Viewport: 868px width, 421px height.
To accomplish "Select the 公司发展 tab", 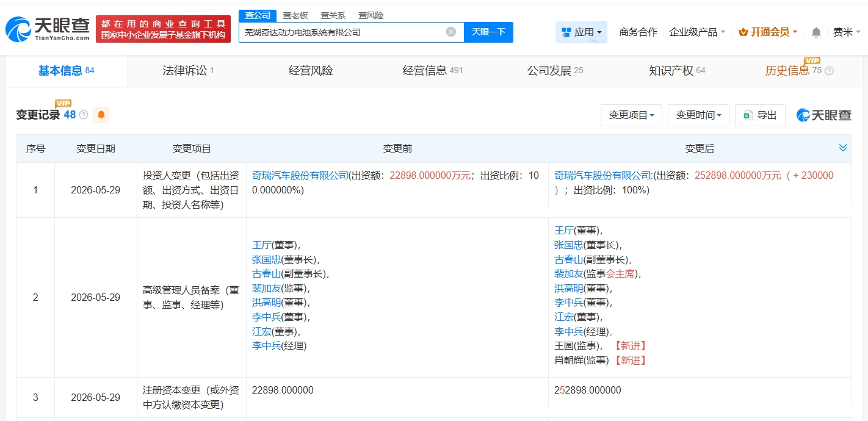I will click(555, 71).
